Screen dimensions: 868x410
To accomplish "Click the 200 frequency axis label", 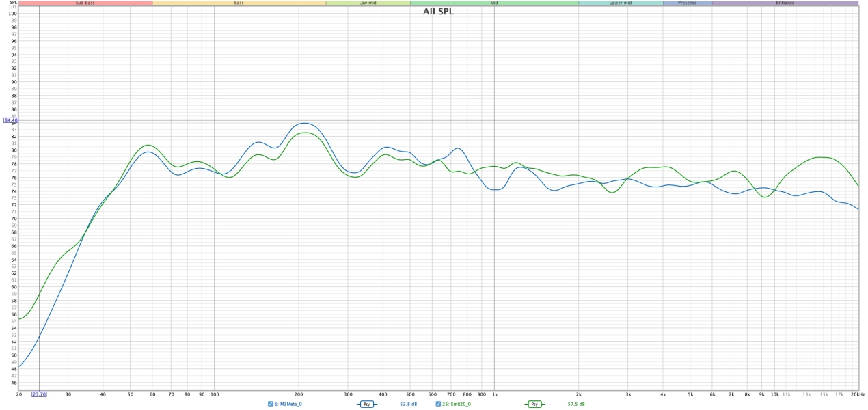I will pos(299,394).
